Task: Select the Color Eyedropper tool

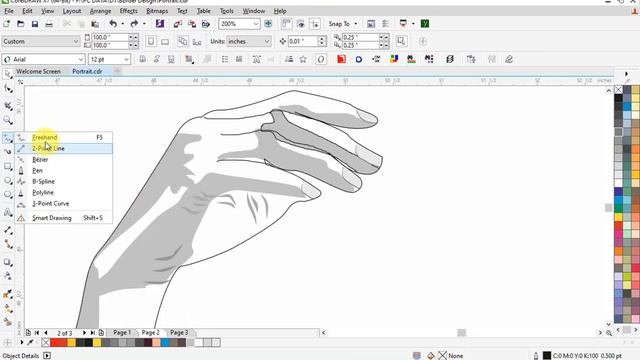Action: pyautogui.click(x=8, y=294)
